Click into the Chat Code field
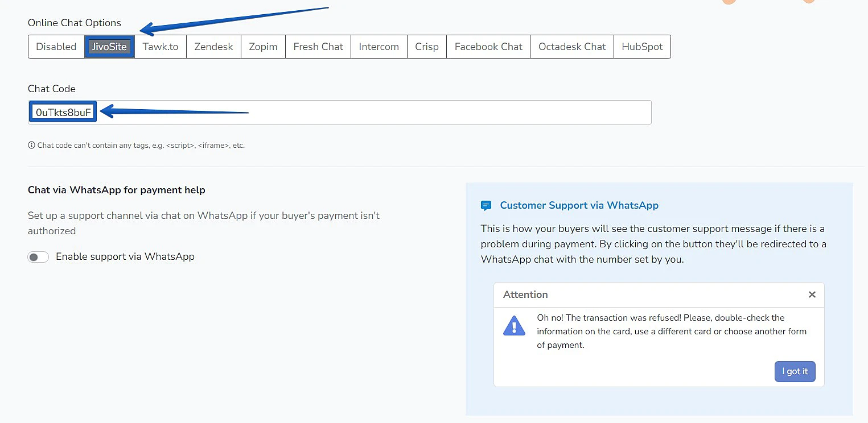Image resolution: width=868 pixels, height=423 pixels. tap(370, 113)
